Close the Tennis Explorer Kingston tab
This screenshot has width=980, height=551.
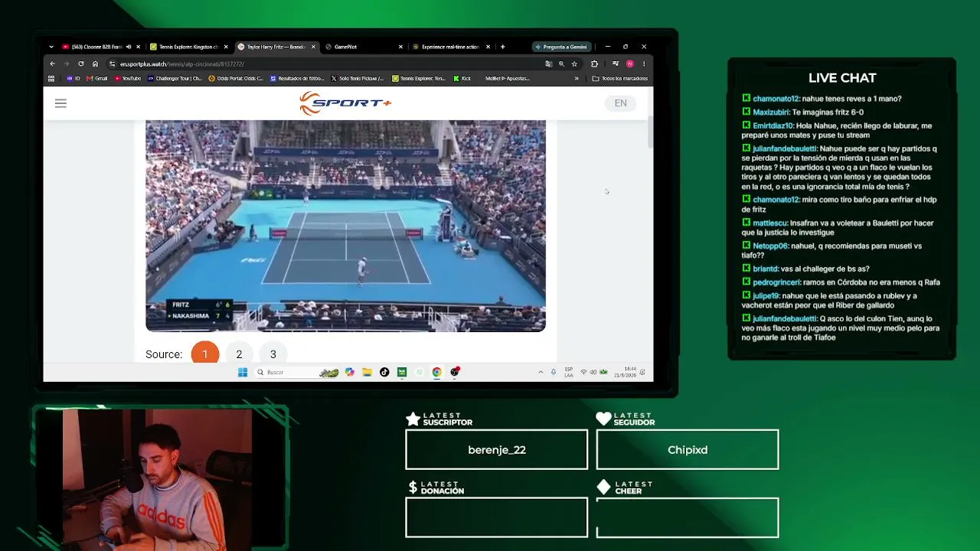226,47
